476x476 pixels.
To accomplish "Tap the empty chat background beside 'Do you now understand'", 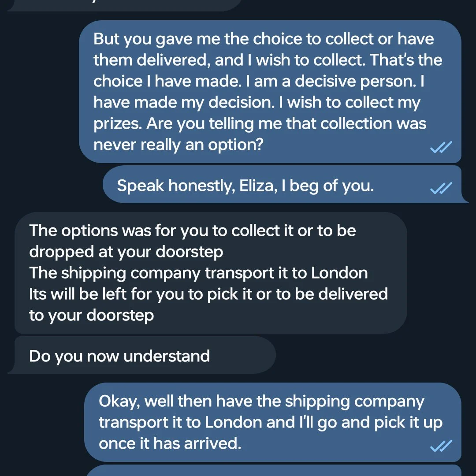I will (373, 354).
